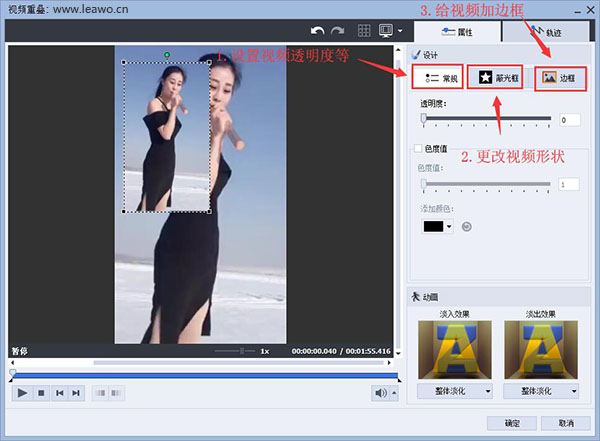Screen dimensions: 600x441
Task: Undo the last action
Action: 317,31
